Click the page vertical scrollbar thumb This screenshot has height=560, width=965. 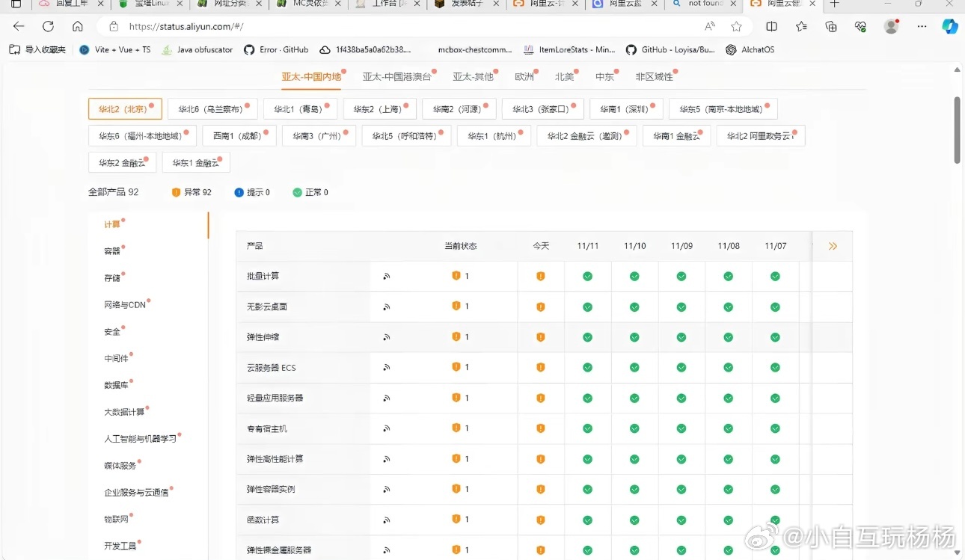pyautogui.click(x=957, y=130)
